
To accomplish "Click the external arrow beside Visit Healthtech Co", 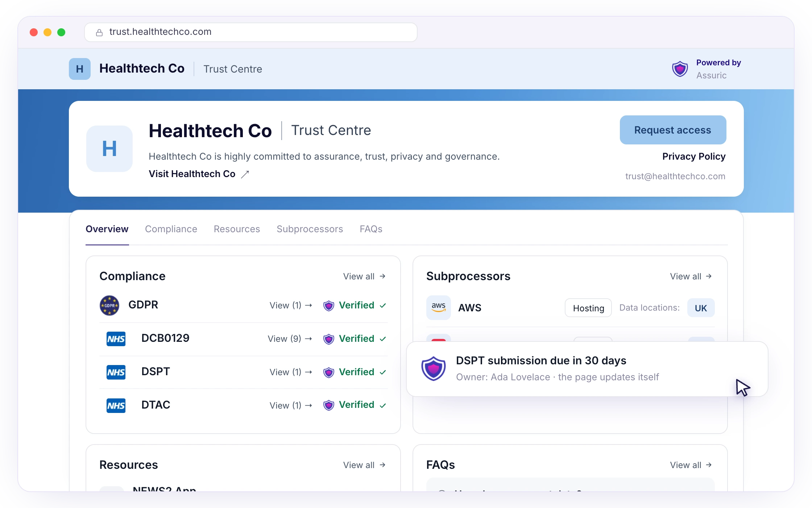I will click(245, 174).
